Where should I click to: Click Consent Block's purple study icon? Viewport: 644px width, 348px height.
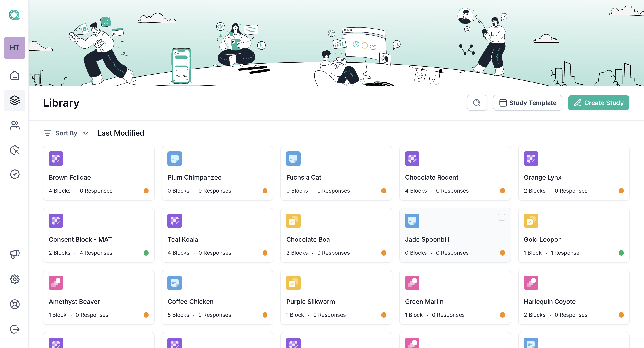tap(56, 221)
